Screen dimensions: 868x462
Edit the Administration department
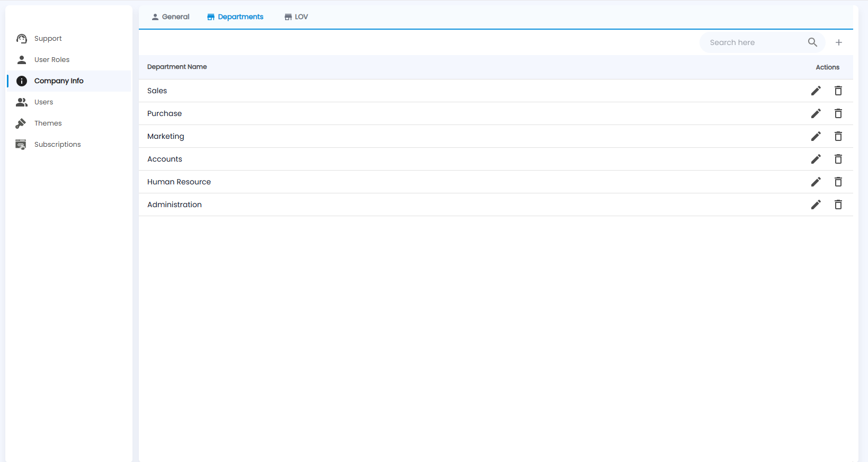(x=816, y=205)
